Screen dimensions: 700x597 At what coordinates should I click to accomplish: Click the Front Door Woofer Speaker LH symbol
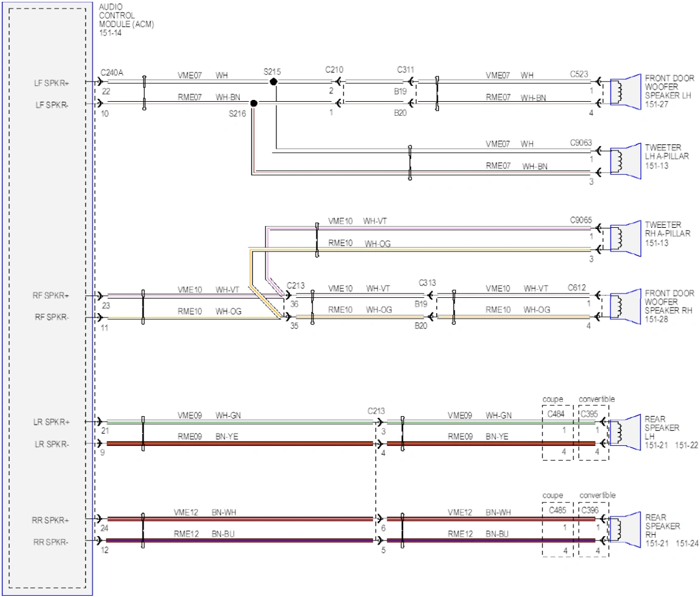coord(625,91)
